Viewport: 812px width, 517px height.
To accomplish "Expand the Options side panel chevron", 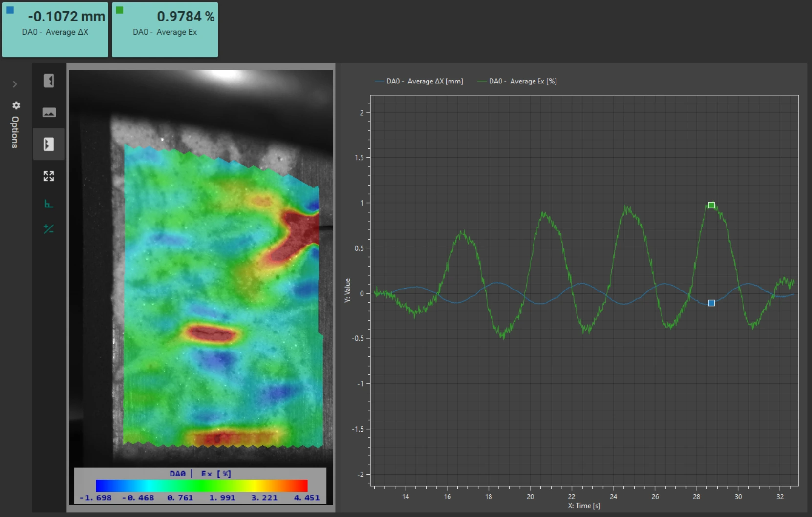I will [15, 84].
